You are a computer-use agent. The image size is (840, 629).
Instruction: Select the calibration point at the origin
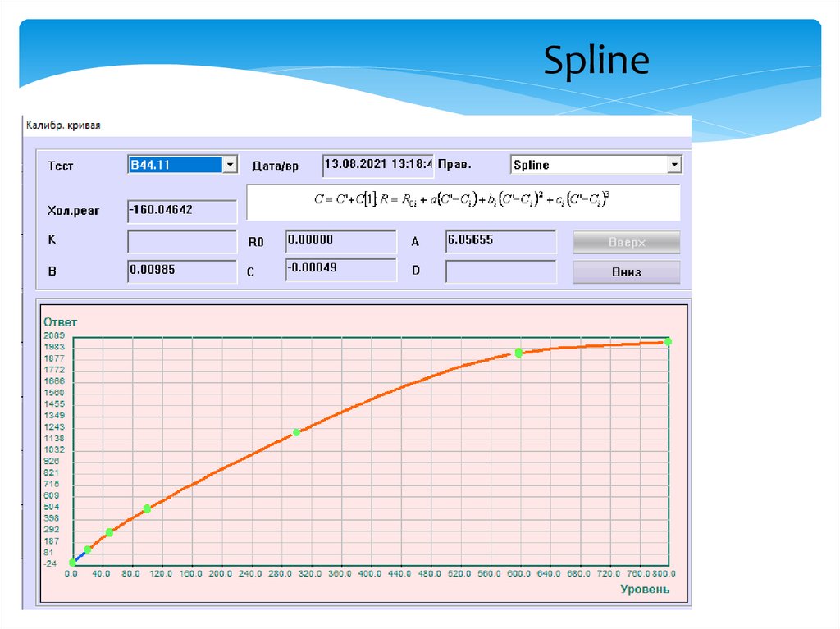click(x=72, y=563)
